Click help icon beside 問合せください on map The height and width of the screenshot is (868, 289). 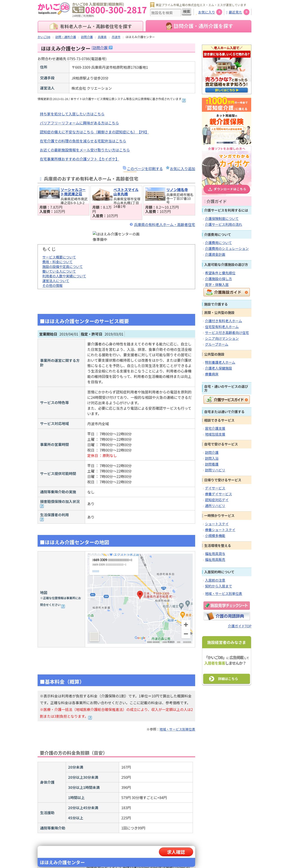point(63,606)
